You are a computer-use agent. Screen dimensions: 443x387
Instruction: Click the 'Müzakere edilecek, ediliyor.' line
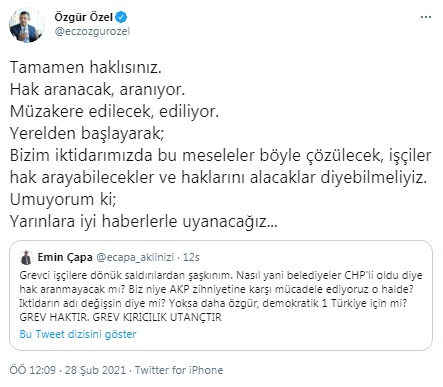click(x=114, y=111)
